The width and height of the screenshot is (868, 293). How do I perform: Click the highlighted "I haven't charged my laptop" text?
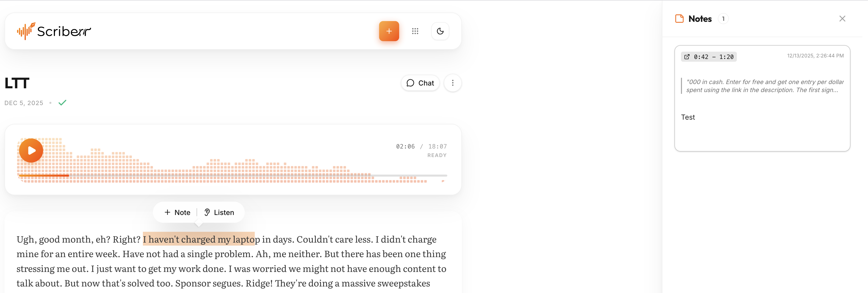199,239
